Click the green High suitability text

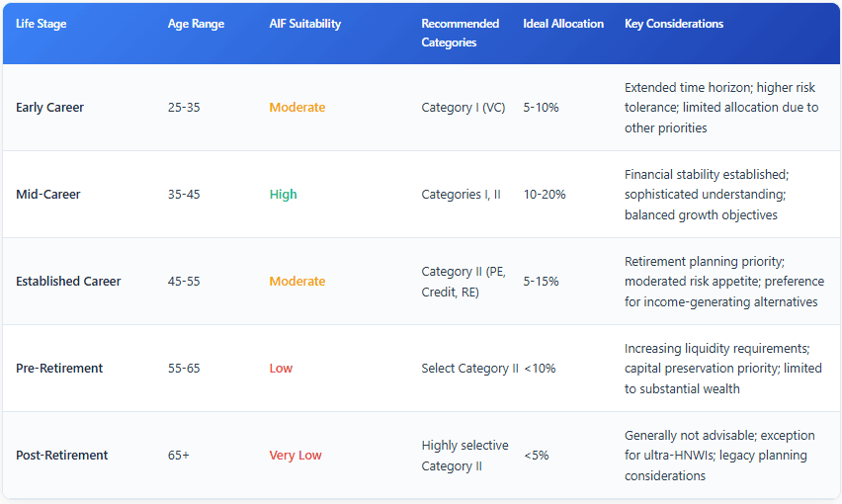click(283, 195)
